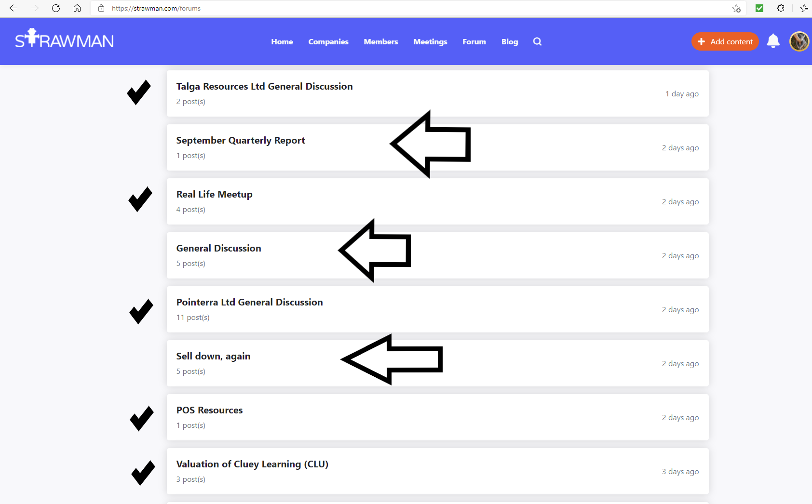Open the browser extensions puzzle icon
Screen dimensions: 812x504
(781, 8)
